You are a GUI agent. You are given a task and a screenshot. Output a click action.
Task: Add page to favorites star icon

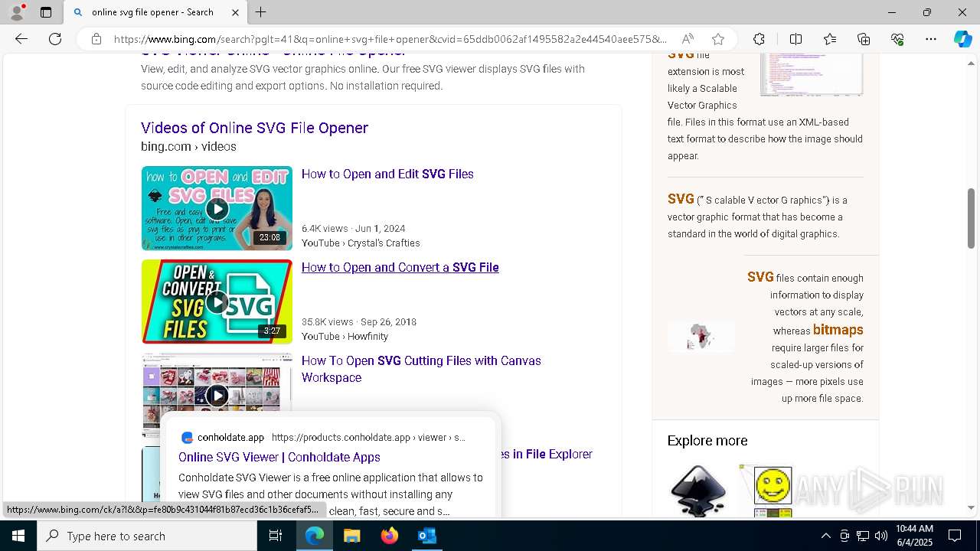(718, 39)
